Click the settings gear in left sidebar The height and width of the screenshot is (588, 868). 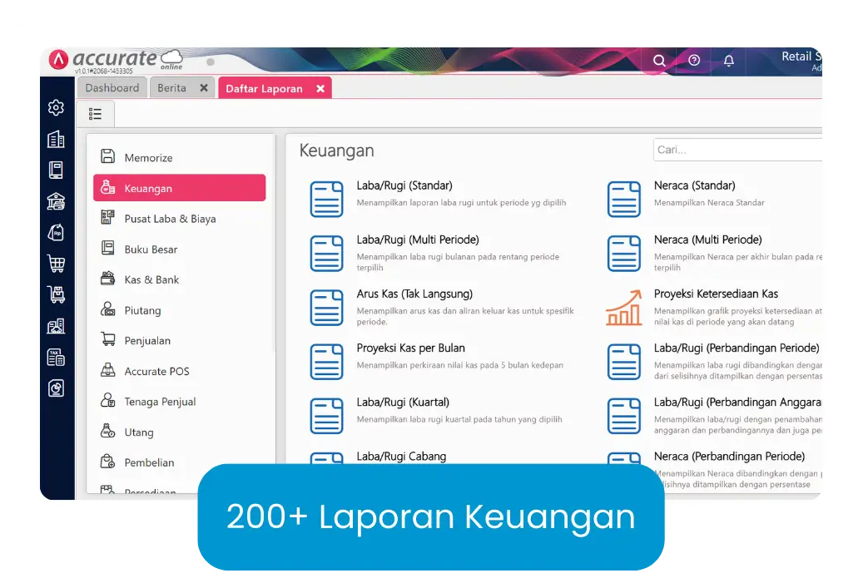(56, 107)
